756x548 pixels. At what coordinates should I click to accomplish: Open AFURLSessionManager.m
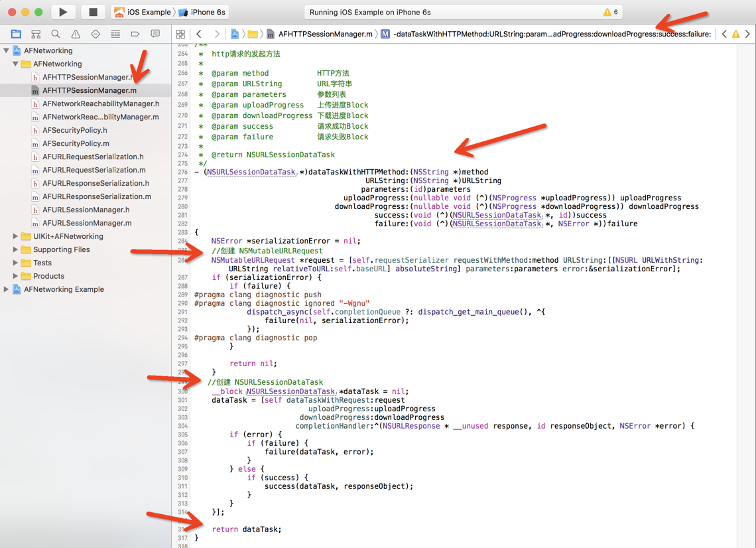[86, 223]
